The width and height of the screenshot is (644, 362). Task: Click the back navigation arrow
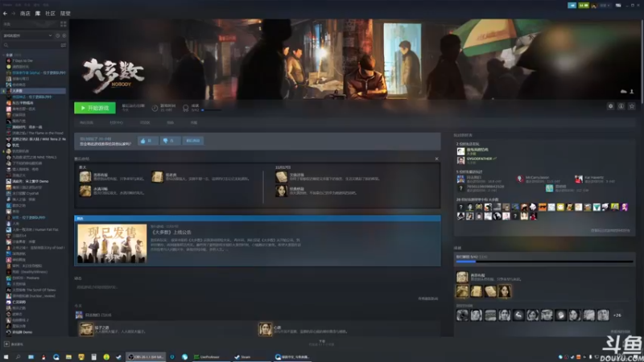point(5,14)
